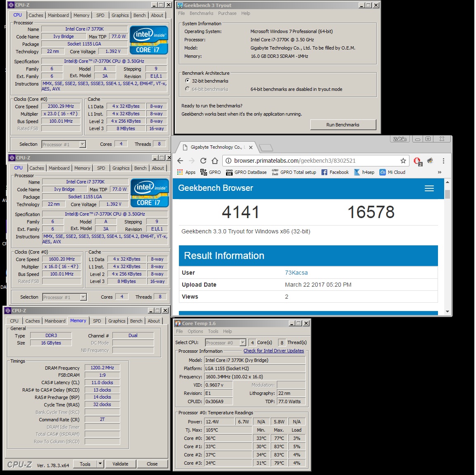Follow Check for Intel Driver Updates link
The height and width of the screenshot is (475, 476).
coord(274,351)
